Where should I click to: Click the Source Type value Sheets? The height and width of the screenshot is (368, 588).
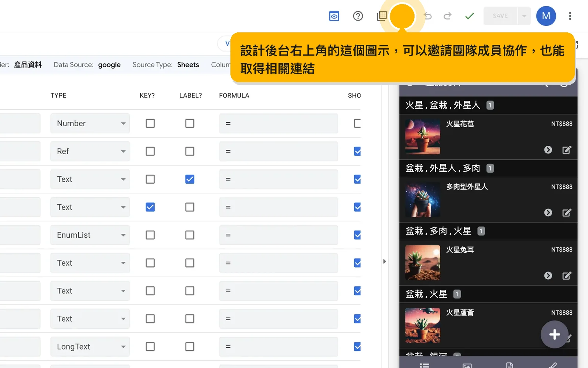(x=188, y=65)
